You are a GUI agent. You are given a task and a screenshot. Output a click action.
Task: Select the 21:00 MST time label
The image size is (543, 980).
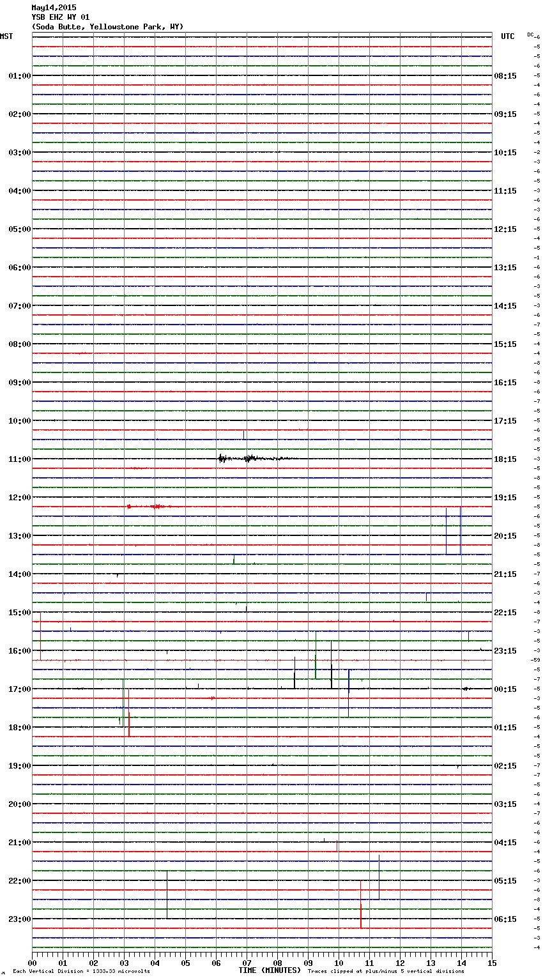pos(20,843)
